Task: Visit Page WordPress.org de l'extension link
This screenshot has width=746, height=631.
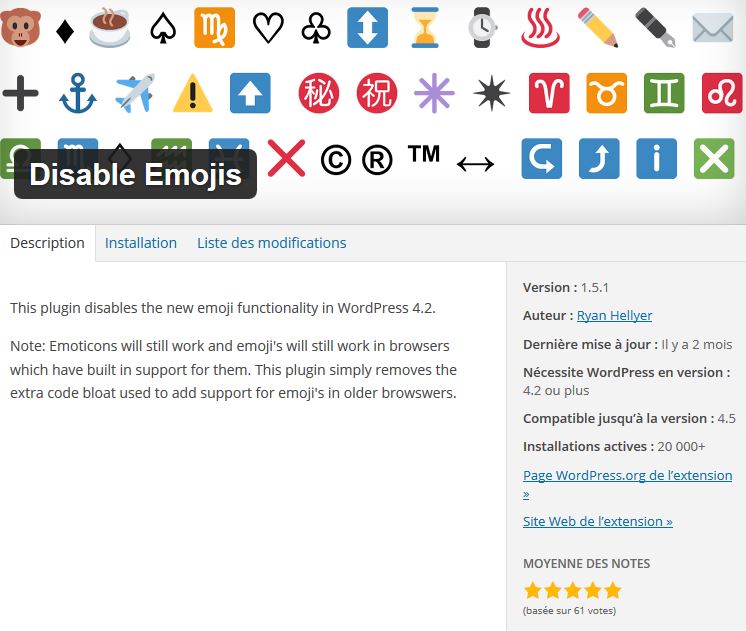Action: 627,476
